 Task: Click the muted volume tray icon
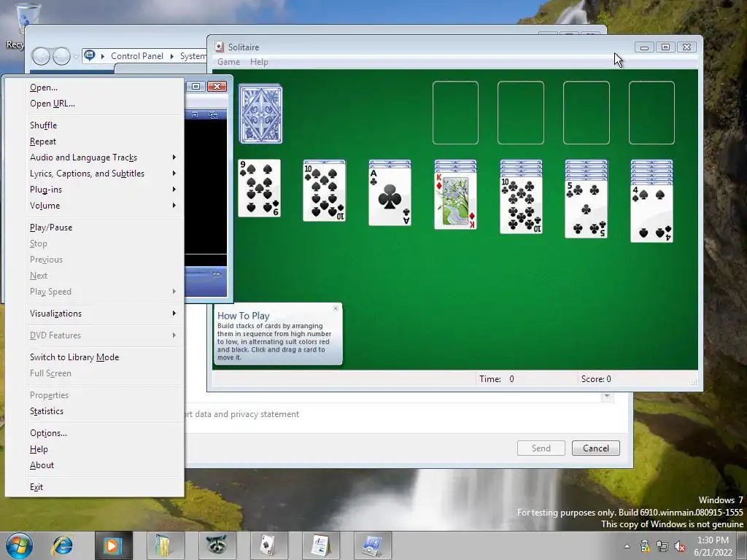click(x=680, y=546)
